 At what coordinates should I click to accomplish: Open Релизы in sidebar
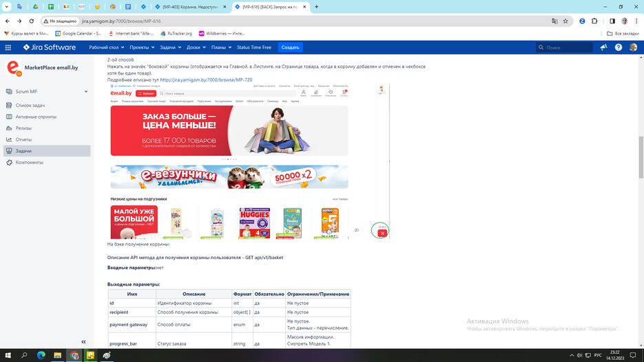click(x=47, y=128)
